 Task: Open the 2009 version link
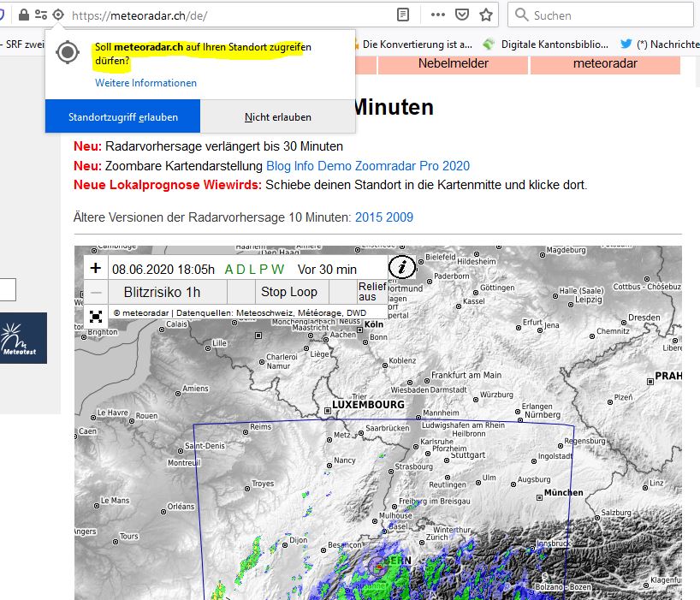[399, 217]
